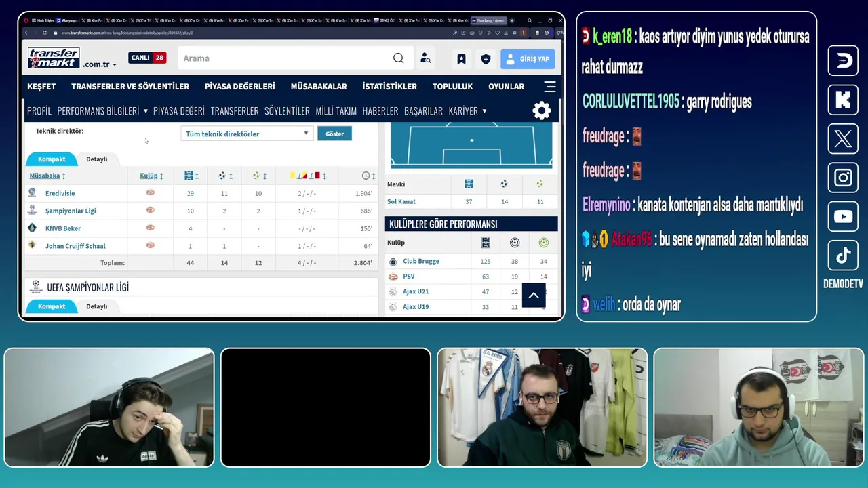Viewport: 868px width, 488px height.
Task: Expand the PERFORMANS BİLGİLERİ dropdown
Action: tap(102, 111)
